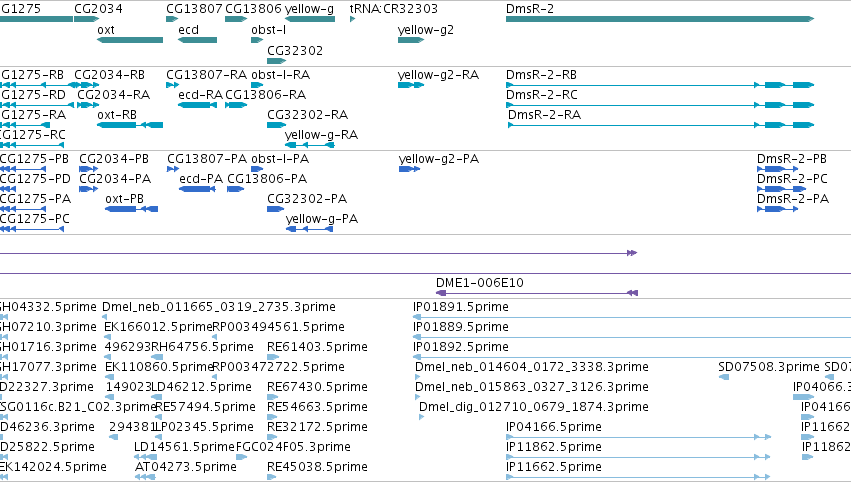Select the CG32302-RA transcript
This screenshot has width=851, height=482.
(x=276, y=125)
